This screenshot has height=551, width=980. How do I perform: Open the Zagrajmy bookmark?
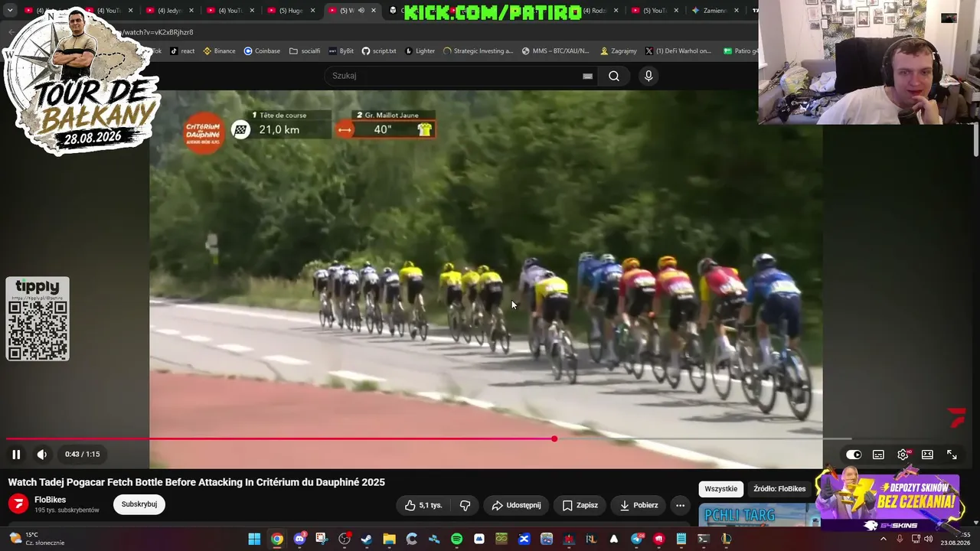619,51
